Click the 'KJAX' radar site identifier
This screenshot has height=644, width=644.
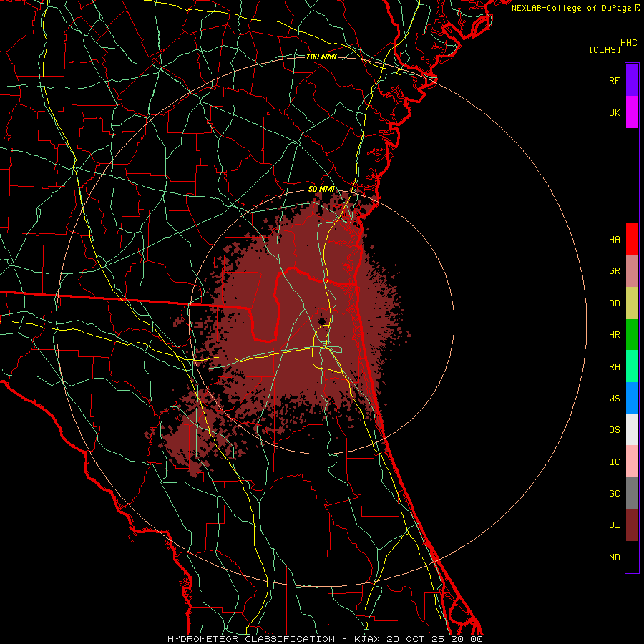coord(367,639)
